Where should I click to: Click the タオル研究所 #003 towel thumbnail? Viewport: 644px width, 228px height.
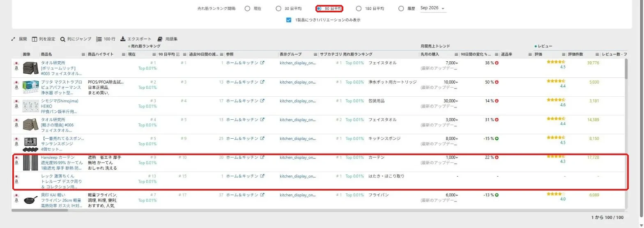tap(30, 68)
